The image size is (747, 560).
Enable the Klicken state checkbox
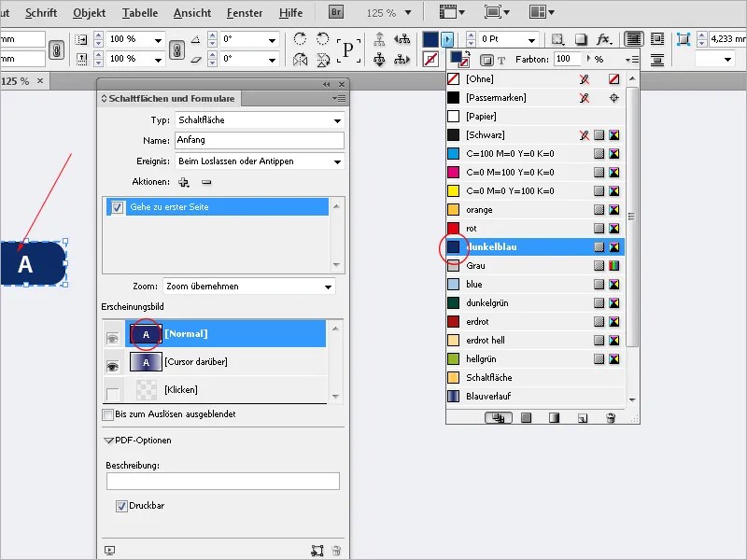[x=112, y=394]
